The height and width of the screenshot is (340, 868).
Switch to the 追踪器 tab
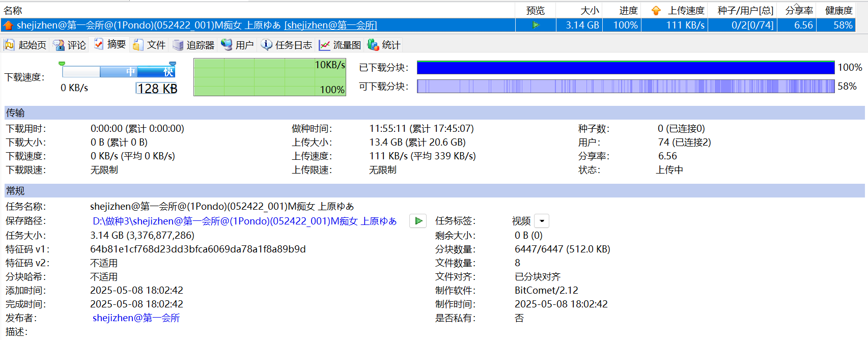(x=193, y=45)
